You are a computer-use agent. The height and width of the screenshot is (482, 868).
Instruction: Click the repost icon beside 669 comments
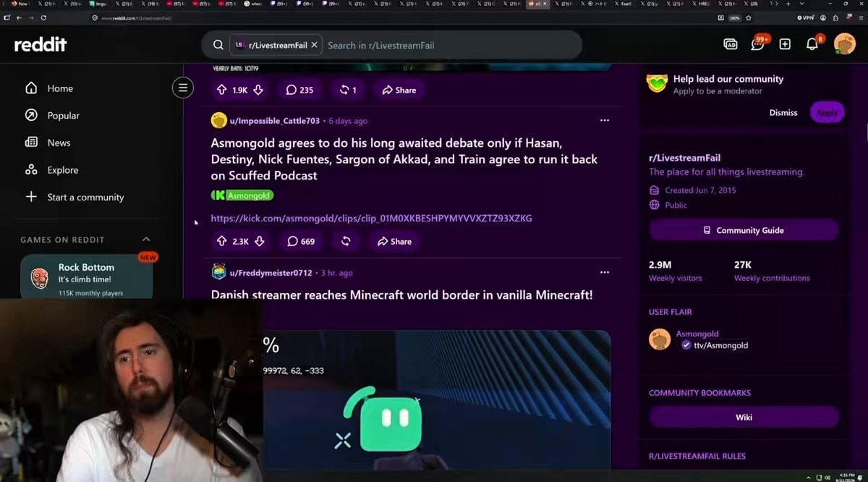click(346, 241)
